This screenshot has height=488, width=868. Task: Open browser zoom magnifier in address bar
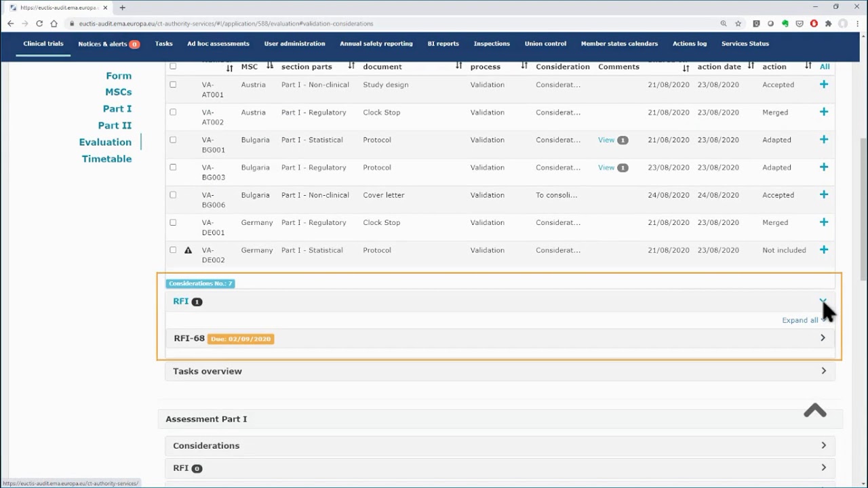coord(724,24)
